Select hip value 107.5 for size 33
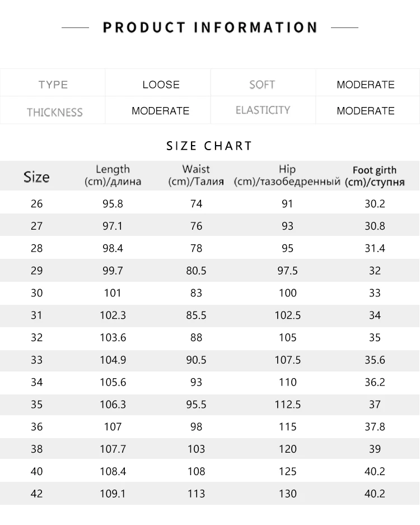The width and height of the screenshot is (420, 525). 288,360
